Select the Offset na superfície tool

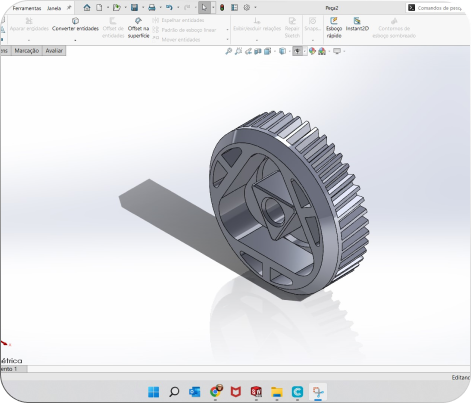click(x=138, y=28)
